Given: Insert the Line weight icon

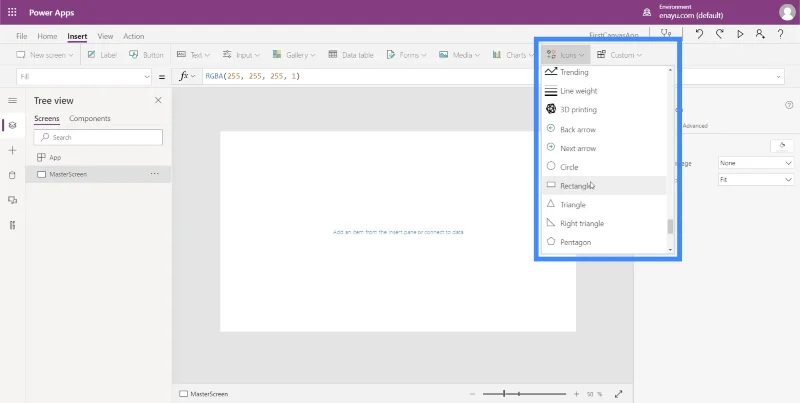Looking at the screenshot, I should point(605,91).
